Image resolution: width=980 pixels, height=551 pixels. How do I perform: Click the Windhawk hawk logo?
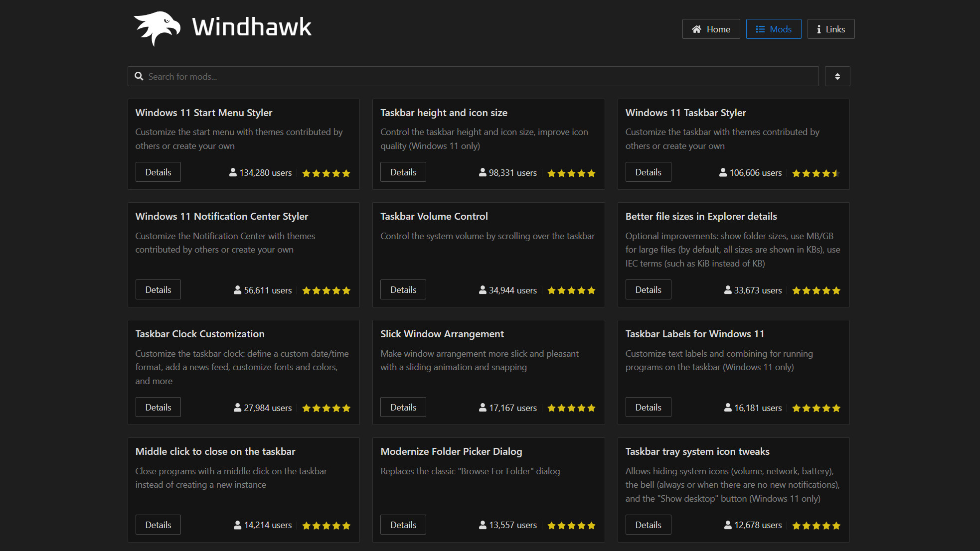tap(157, 28)
